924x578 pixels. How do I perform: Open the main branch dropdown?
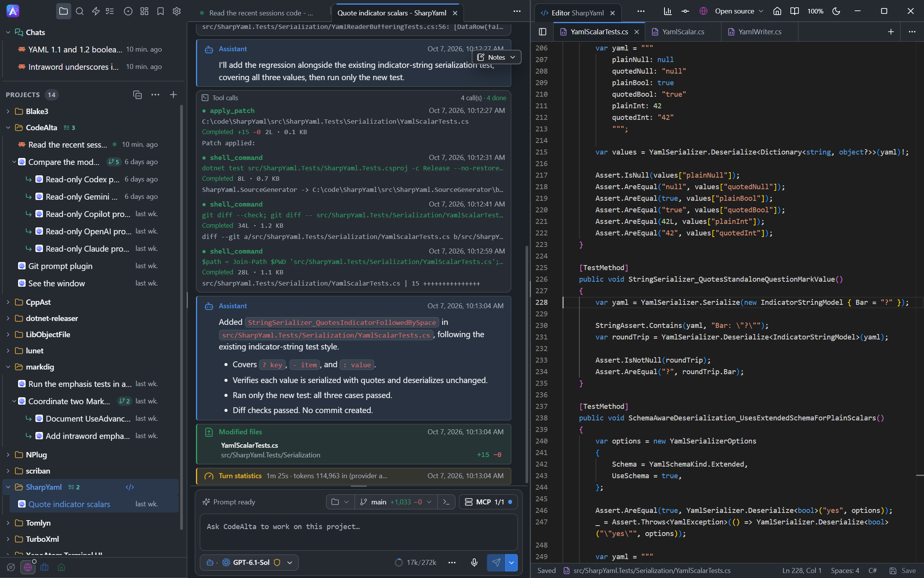(396, 502)
